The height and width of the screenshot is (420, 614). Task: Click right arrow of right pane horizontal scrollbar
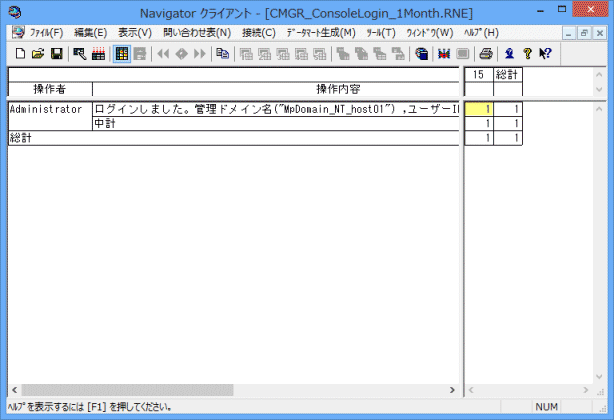[x=586, y=390]
